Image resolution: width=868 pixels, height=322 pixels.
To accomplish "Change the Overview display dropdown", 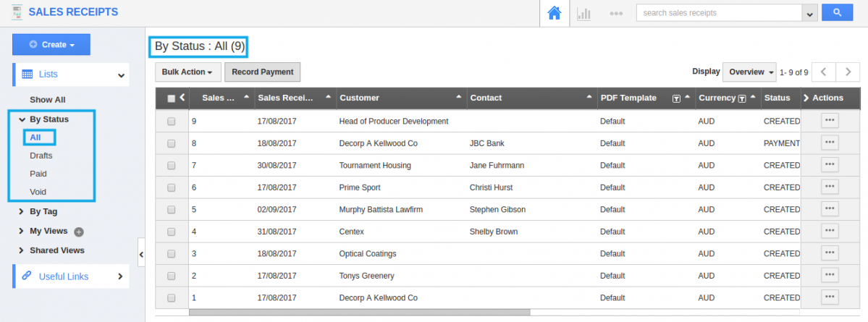I will click(749, 72).
